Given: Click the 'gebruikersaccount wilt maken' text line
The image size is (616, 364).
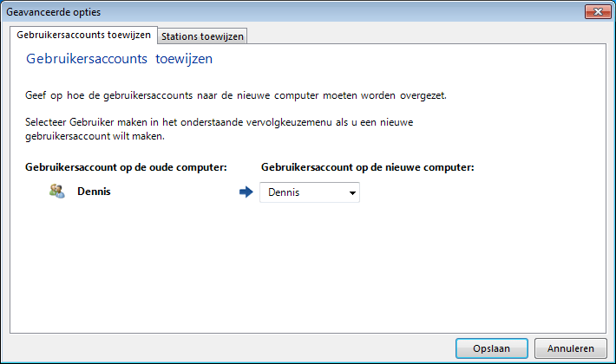Looking at the screenshot, I should (x=95, y=136).
